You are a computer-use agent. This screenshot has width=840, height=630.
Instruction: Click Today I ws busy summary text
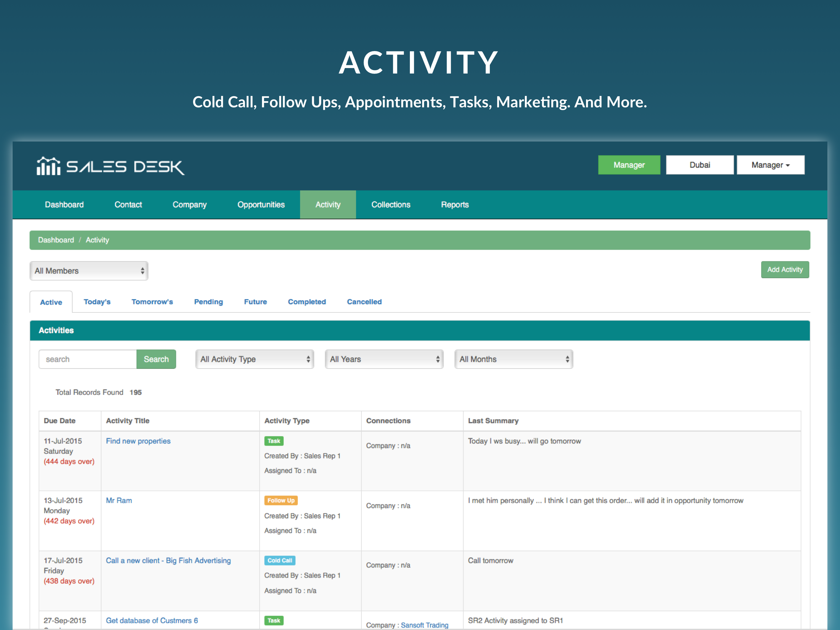pyautogui.click(x=525, y=441)
